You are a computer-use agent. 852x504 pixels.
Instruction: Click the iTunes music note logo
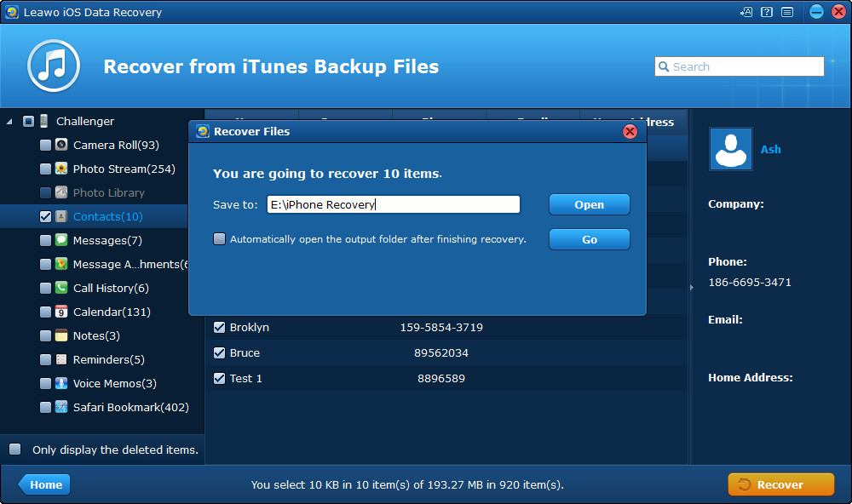(54, 66)
